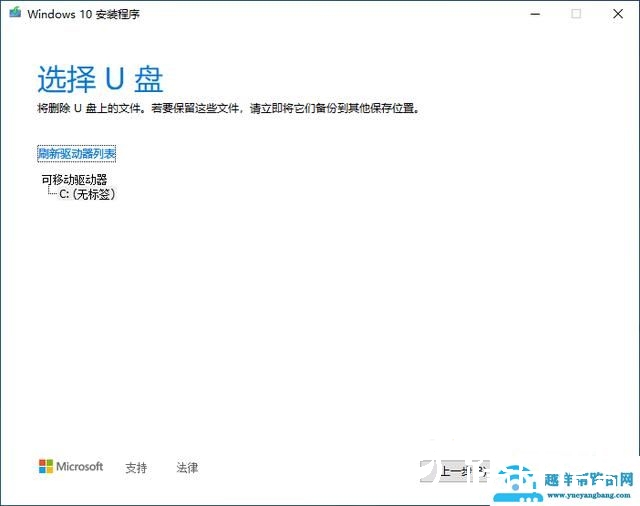Click the Windows 10 setup title icon

[x=15, y=12]
